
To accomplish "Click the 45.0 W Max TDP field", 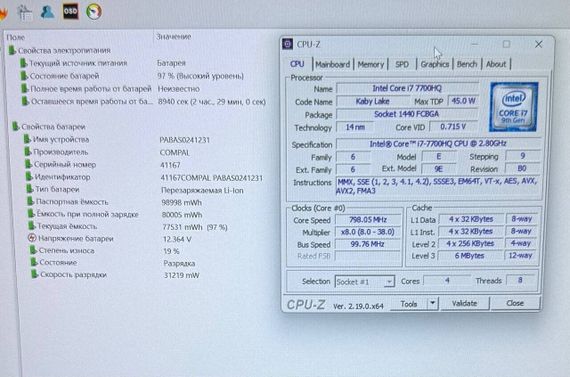I will click(x=463, y=101).
